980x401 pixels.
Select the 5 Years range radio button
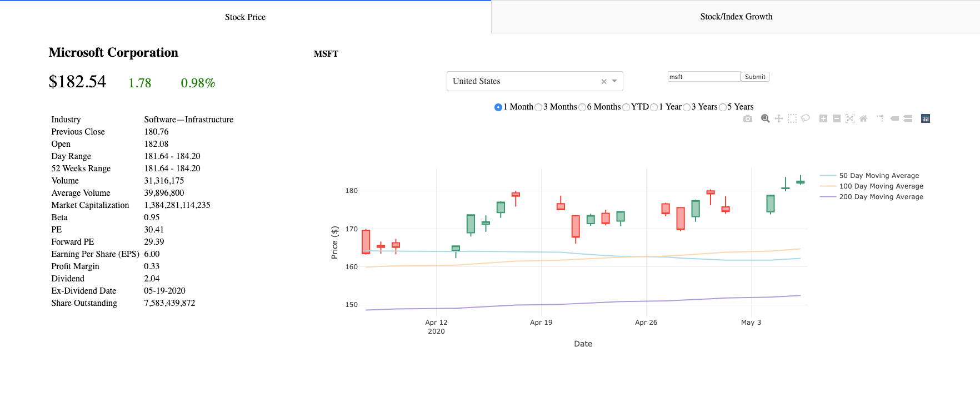[x=723, y=107]
